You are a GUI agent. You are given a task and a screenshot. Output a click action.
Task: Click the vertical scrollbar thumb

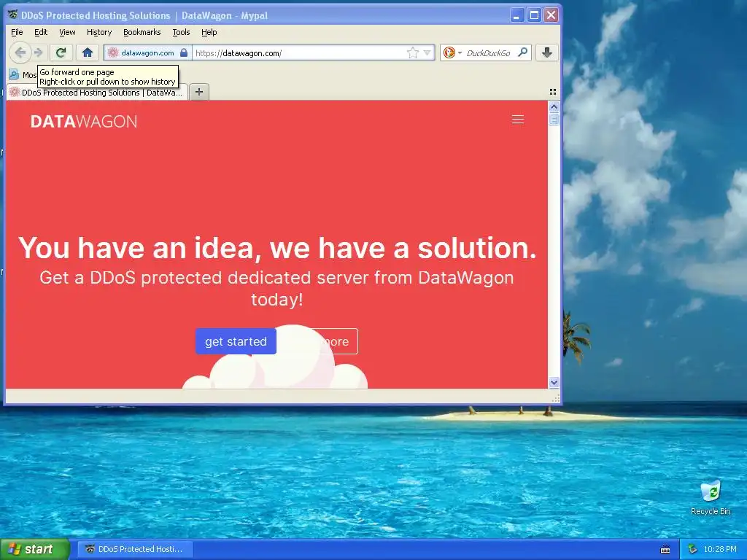(554, 119)
